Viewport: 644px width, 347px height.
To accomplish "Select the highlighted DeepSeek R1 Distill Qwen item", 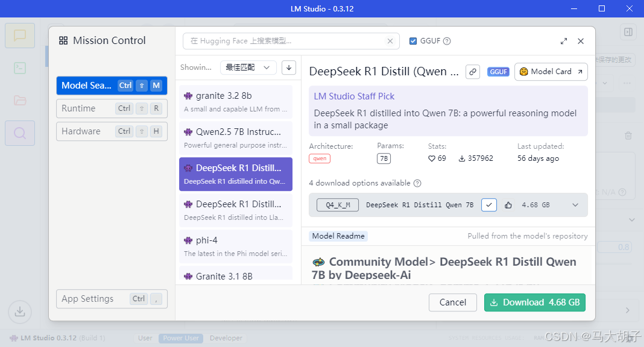I will (236, 174).
